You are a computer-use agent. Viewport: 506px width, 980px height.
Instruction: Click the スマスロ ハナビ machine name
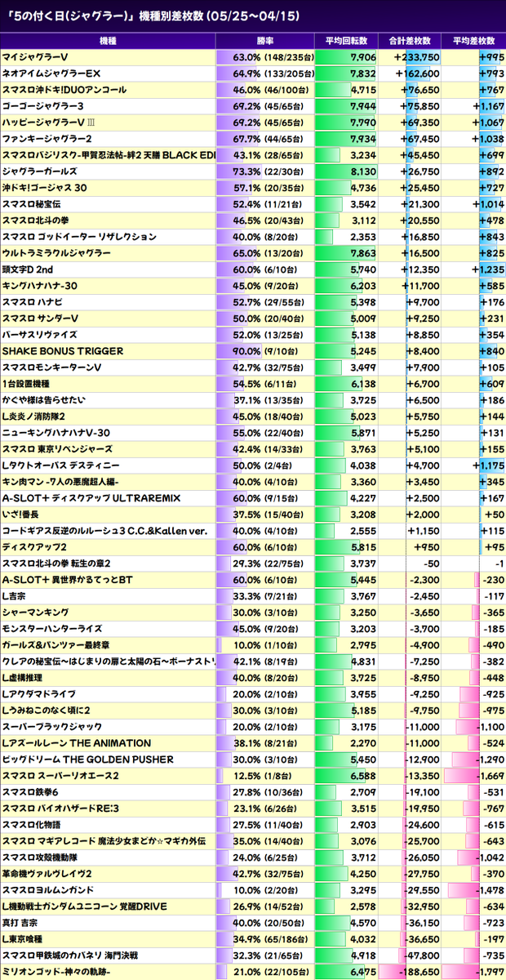33,302
